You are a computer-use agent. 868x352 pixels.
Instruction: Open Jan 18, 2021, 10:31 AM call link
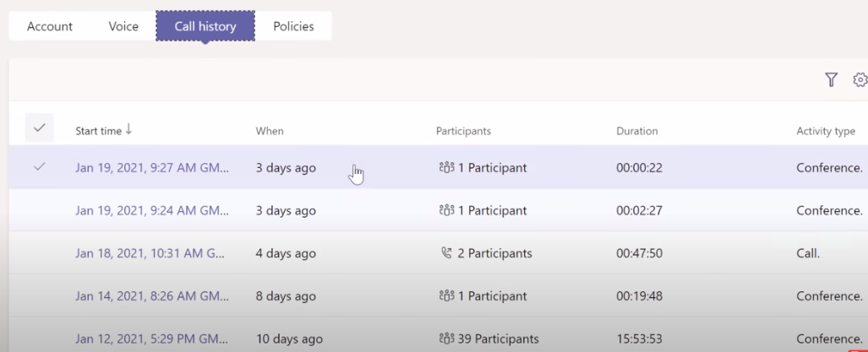151,253
